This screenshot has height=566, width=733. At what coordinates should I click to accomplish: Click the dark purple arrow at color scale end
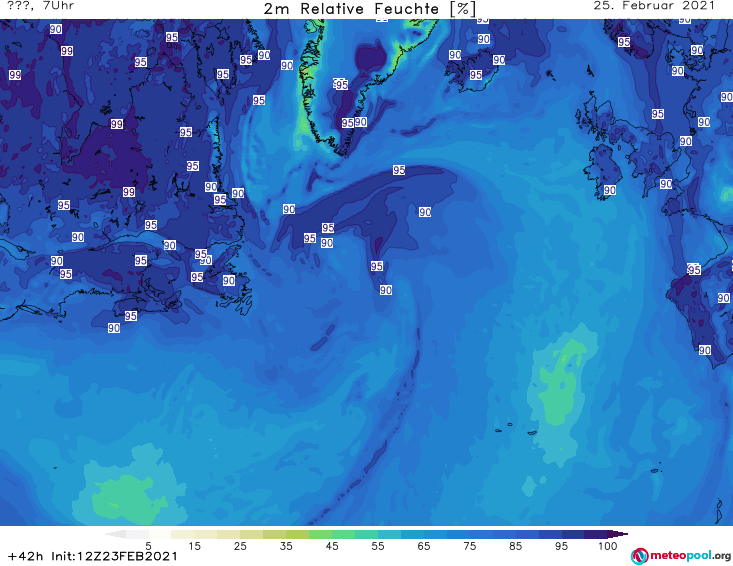click(618, 534)
